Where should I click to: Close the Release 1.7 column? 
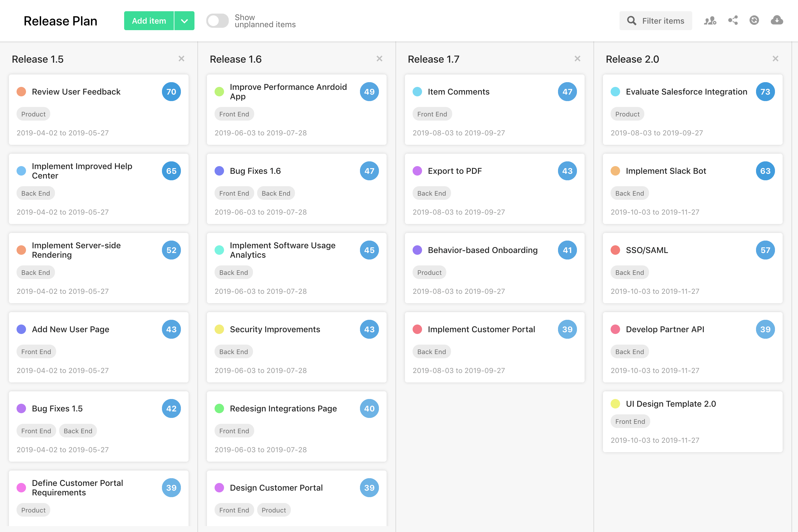pos(578,58)
